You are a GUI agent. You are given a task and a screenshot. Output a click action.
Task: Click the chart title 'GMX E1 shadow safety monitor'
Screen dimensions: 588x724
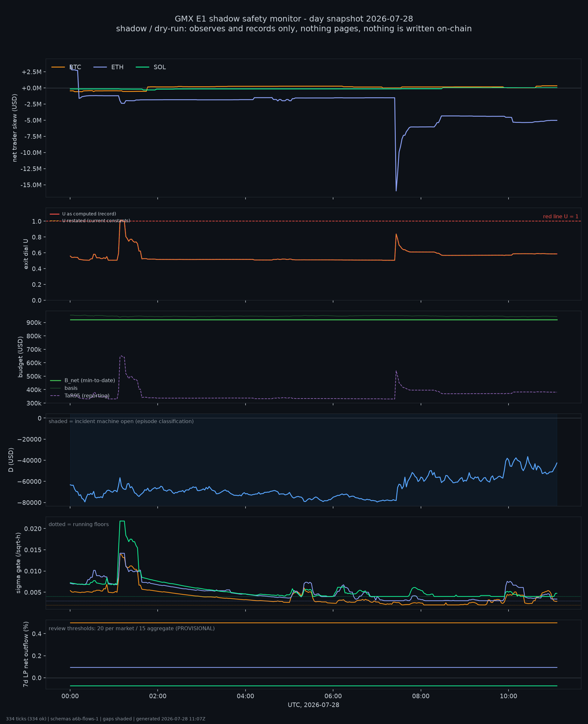pyautogui.click(x=294, y=19)
